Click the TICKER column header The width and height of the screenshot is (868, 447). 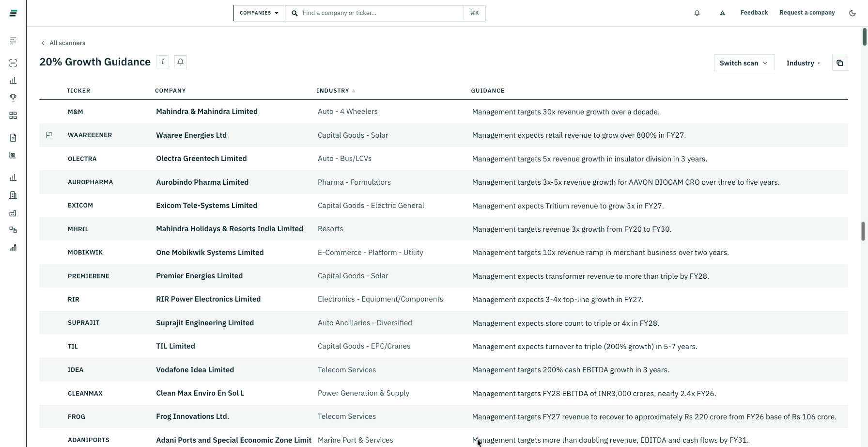point(78,91)
